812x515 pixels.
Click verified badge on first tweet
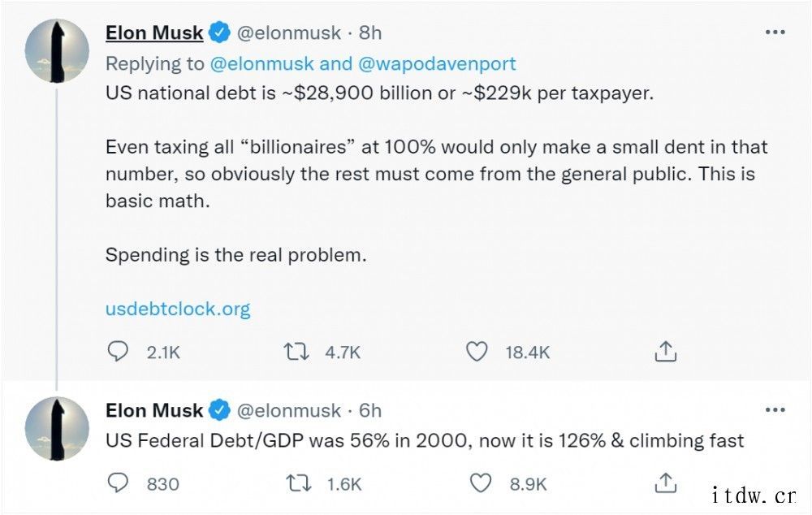pyautogui.click(x=219, y=32)
